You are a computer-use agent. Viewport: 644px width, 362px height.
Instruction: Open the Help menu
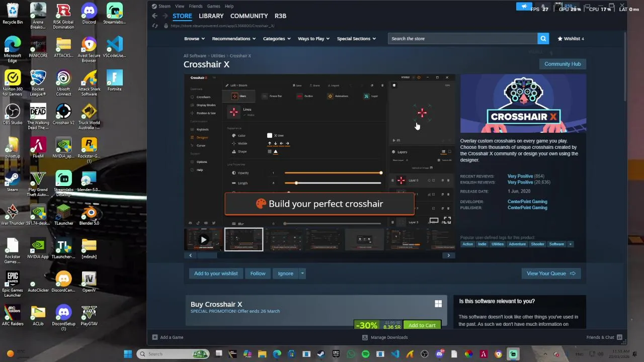click(x=229, y=7)
